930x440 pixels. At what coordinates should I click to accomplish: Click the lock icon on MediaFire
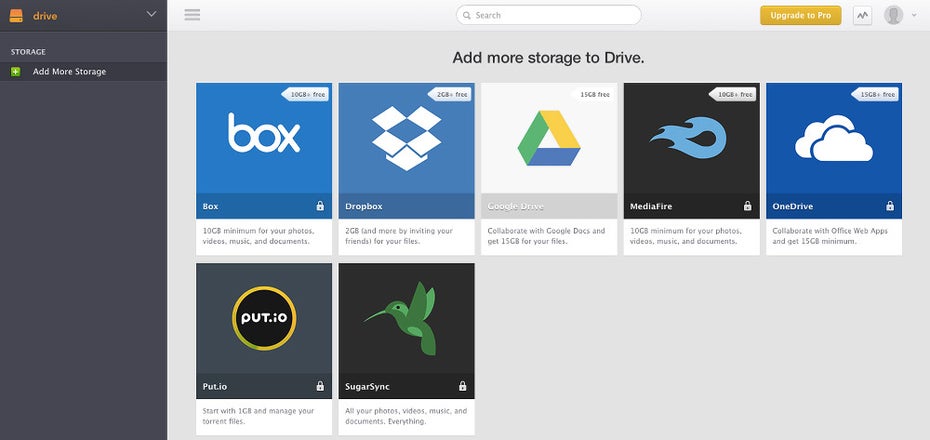click(x=747, y=206)
